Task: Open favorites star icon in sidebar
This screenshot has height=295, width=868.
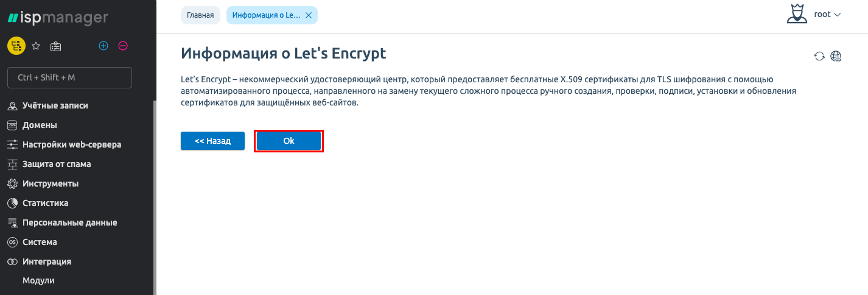Action: 36,46
